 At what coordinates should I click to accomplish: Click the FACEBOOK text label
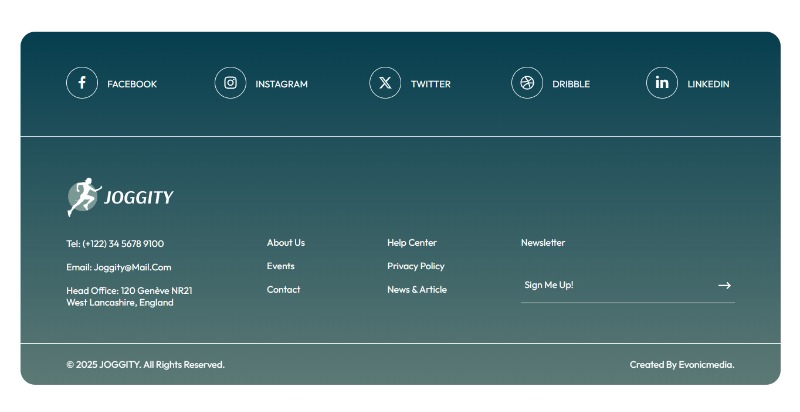(x=132, y=84)
